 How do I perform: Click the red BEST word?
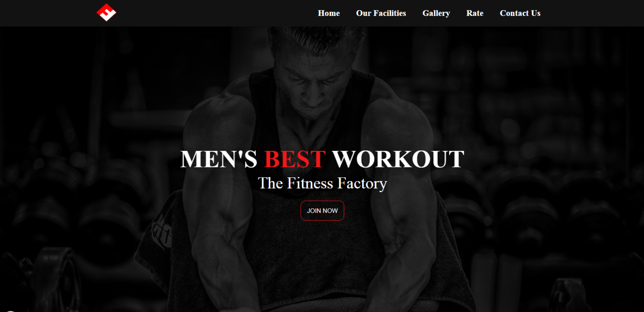click(295, 159)
